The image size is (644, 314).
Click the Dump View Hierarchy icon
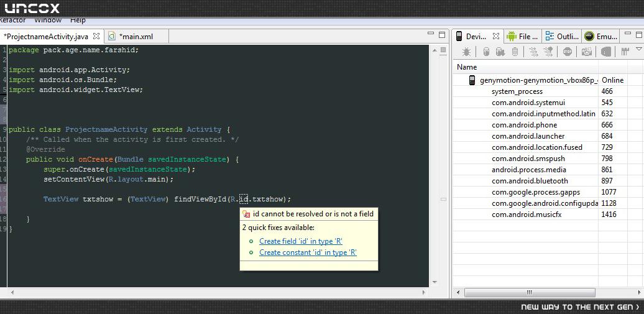point(606,52)
